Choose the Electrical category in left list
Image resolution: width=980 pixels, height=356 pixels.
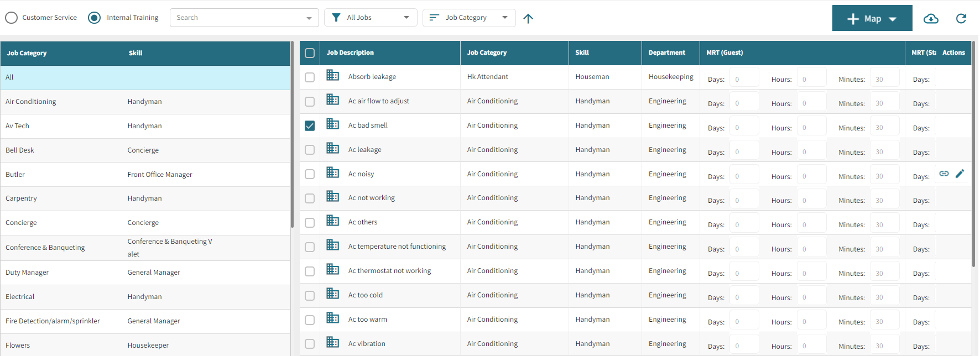(x=20, y=297)
